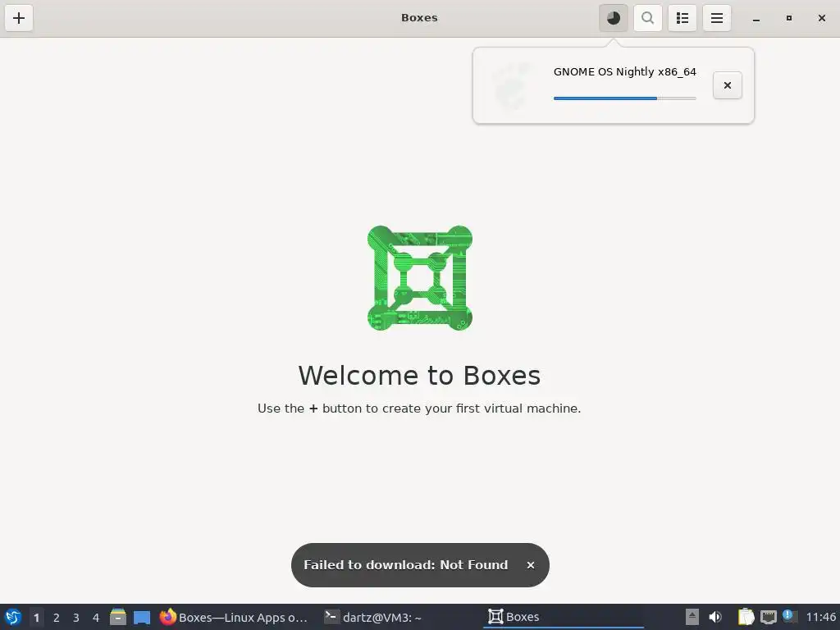Click the 11:46 clock in the taskbar
Screen dimensions: 840x630
(820, 617)
